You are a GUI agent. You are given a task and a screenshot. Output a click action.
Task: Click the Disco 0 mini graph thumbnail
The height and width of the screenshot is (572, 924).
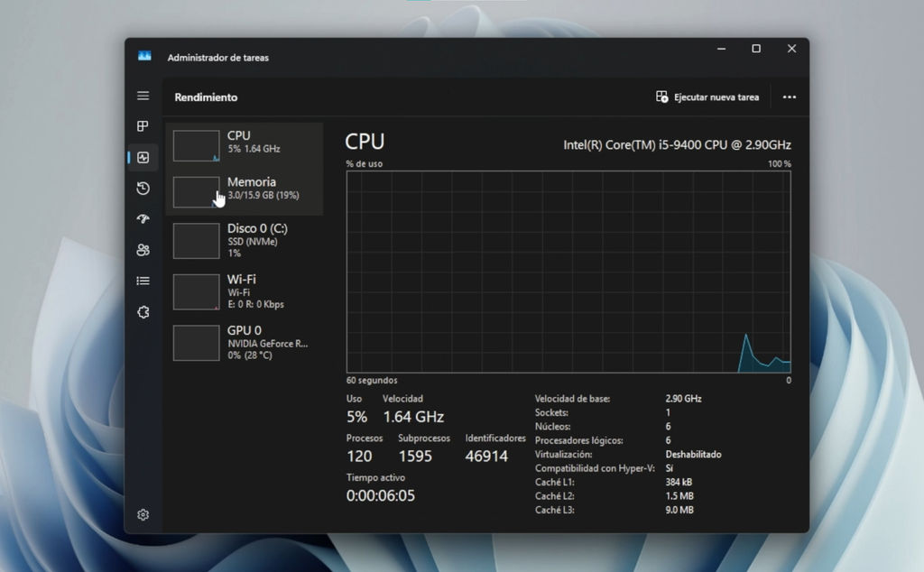tap(196, 241)
